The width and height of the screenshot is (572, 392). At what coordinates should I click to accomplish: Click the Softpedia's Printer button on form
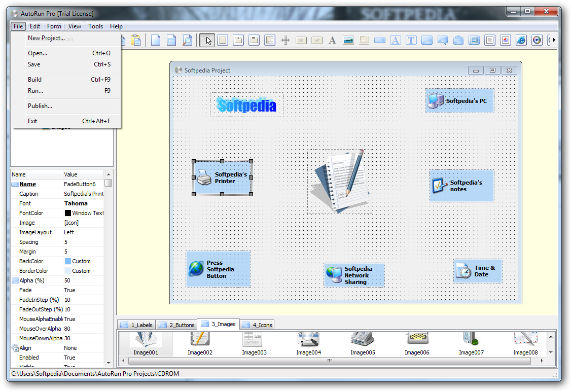point(222,177)
